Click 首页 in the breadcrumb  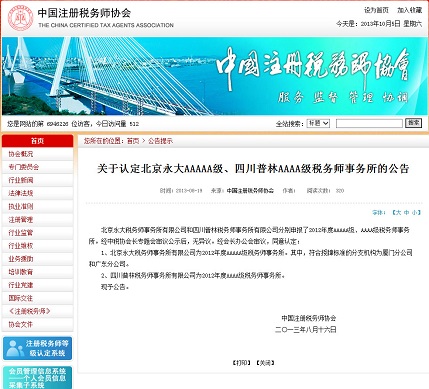133,141
